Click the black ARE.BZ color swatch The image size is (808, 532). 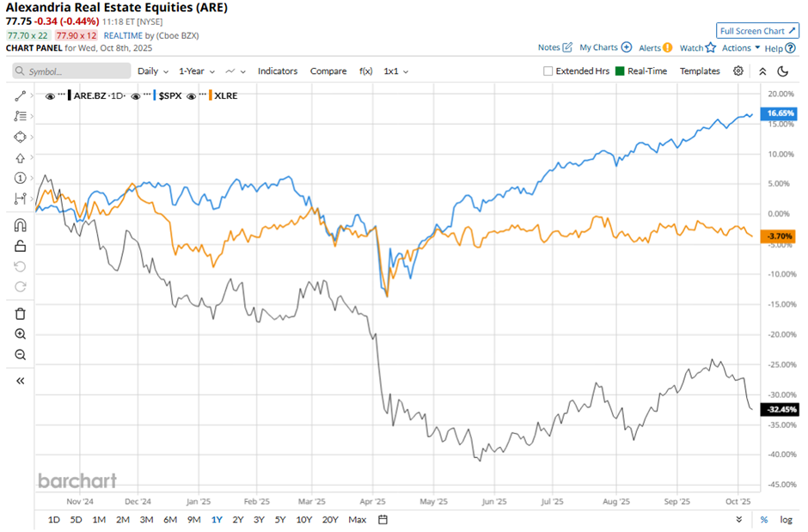pyautogui.click(x=70, y=95)
